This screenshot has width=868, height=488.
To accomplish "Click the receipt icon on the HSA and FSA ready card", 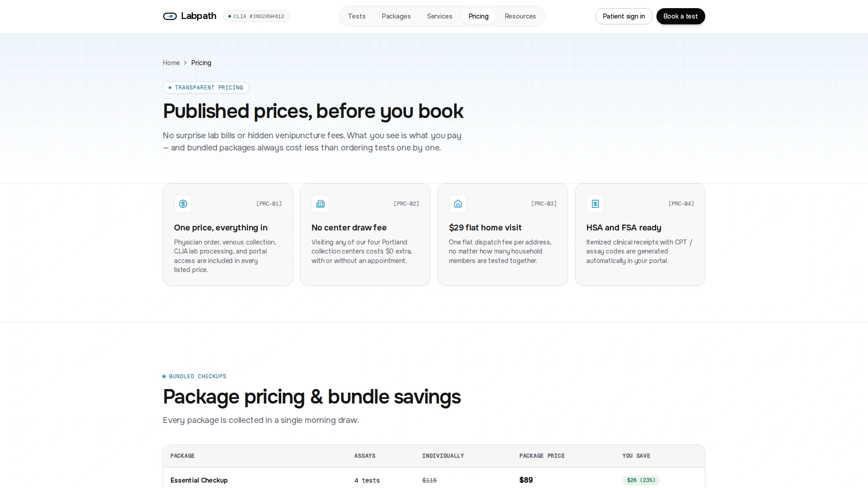I will point(595,204).
